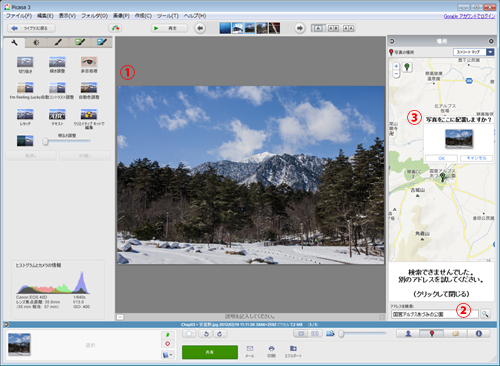Viewport: 500px width, 366px height.
Task: Toggle the Properties info button
Action: click(479, 333)
